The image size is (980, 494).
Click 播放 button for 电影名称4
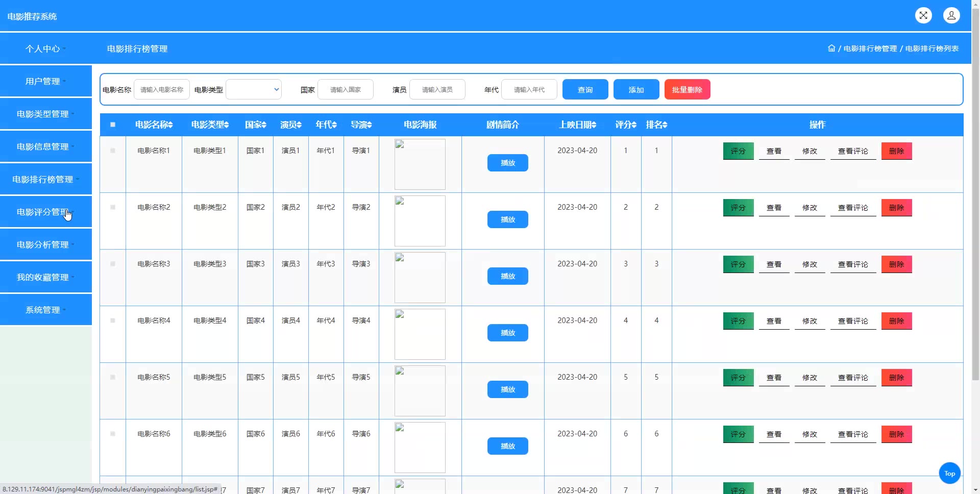point(508,333)
